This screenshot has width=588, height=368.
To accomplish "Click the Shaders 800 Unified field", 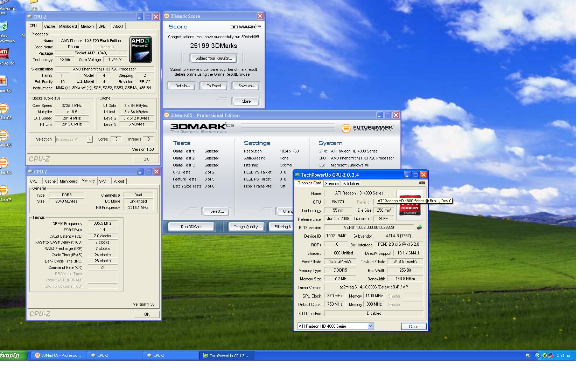I will pyautogui.click(x=343, y=253).
